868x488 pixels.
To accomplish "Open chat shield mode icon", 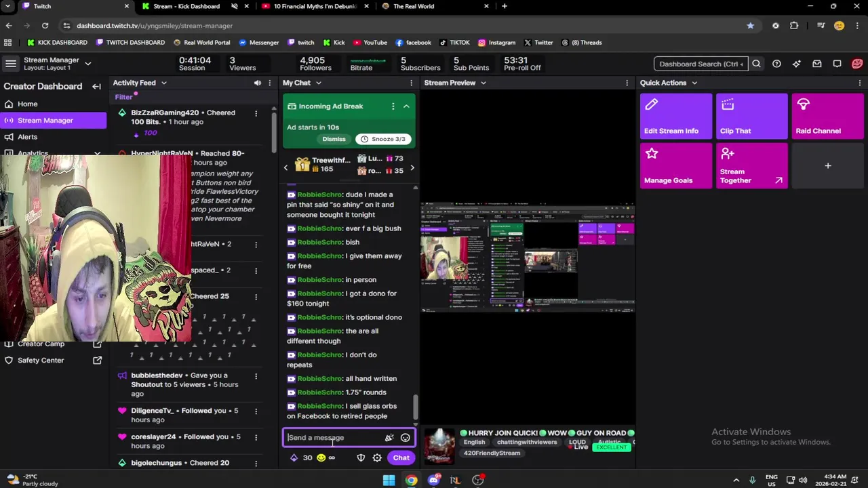I will point(361,457).
